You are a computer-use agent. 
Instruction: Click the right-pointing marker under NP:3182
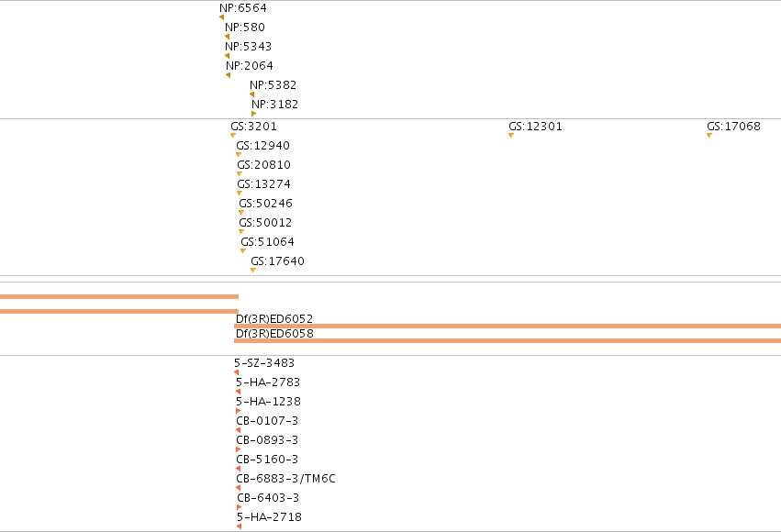pos(253,114)
